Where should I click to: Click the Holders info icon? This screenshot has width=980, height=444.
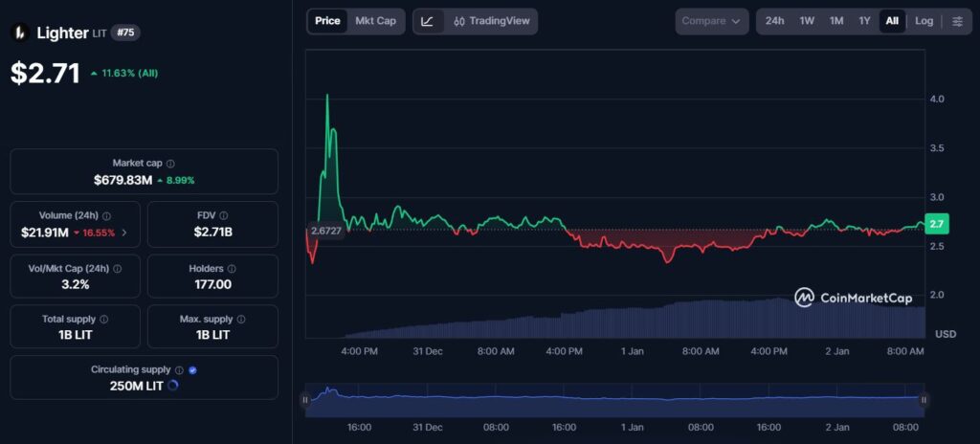coord(232,269)
